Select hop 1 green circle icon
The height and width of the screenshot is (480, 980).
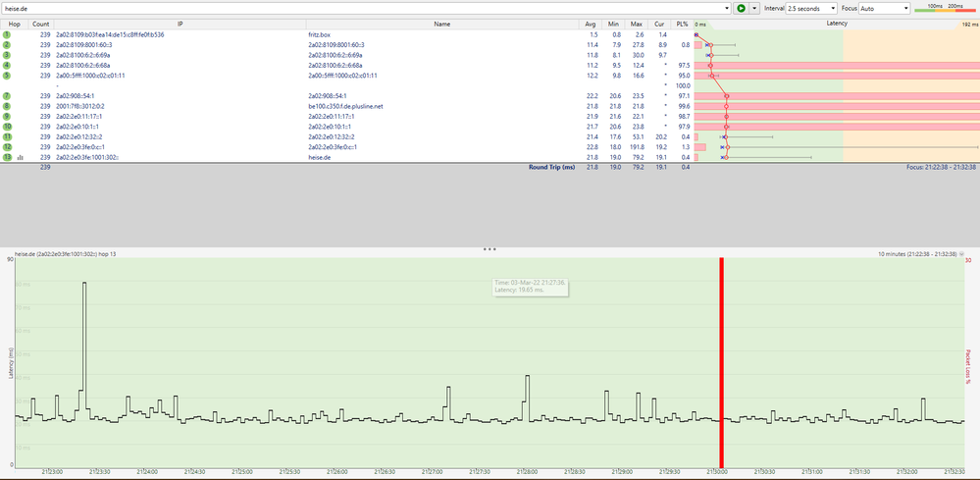pyautogui.click(x=7, y=35)
